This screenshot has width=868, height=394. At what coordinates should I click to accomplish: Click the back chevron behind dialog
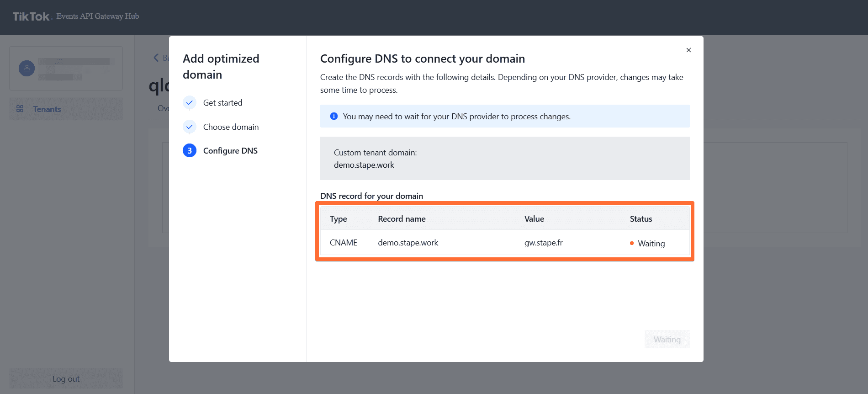(x=156, y=58)
